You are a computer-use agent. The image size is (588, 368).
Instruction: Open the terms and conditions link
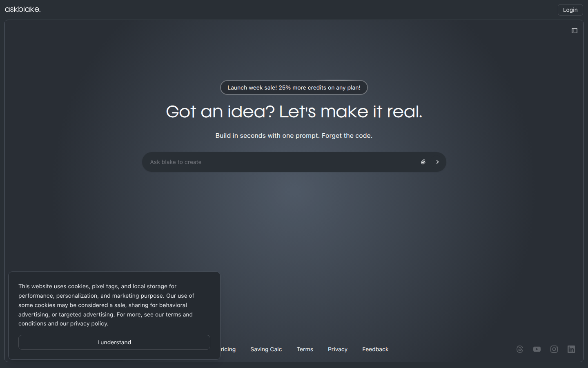pos(179,314)
